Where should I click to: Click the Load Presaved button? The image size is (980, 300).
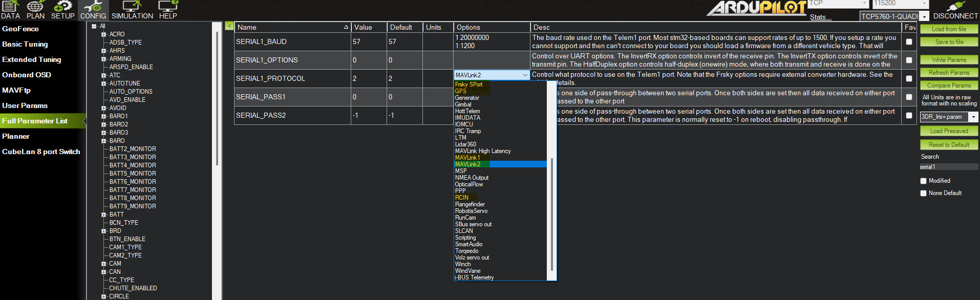click(949, 131)
